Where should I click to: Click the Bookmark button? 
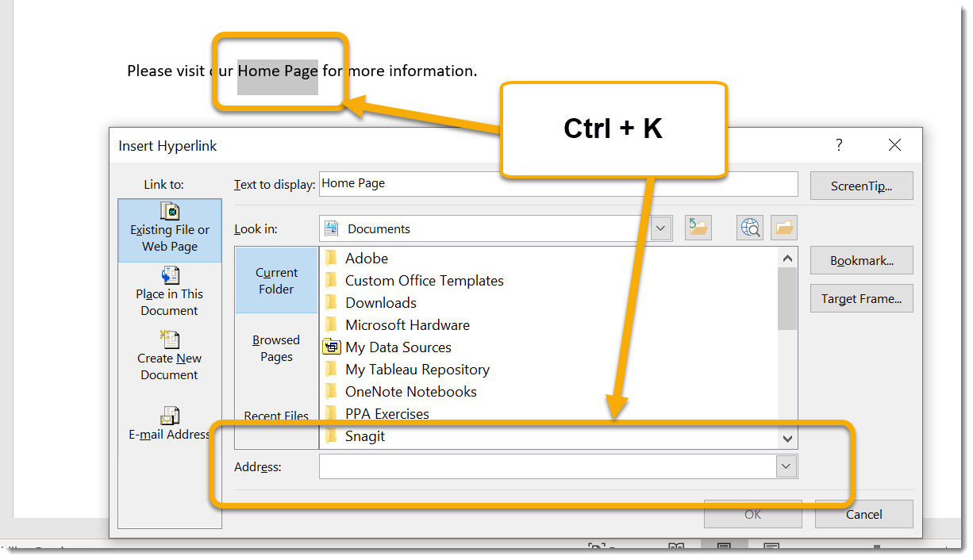click(861, 260)
